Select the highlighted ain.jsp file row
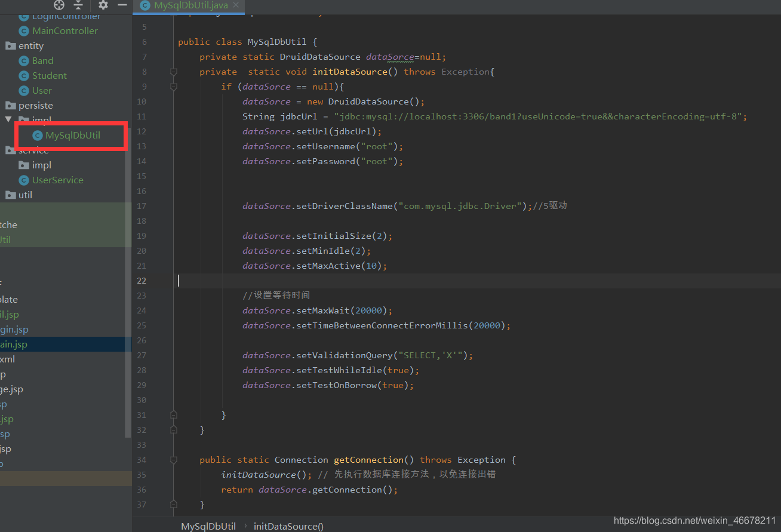 point(66,344)
